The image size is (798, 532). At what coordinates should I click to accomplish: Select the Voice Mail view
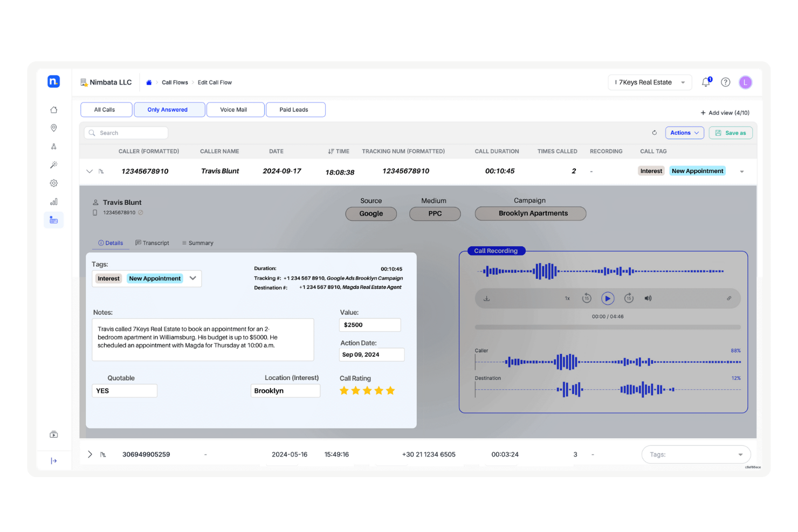(x=235, y=109)
